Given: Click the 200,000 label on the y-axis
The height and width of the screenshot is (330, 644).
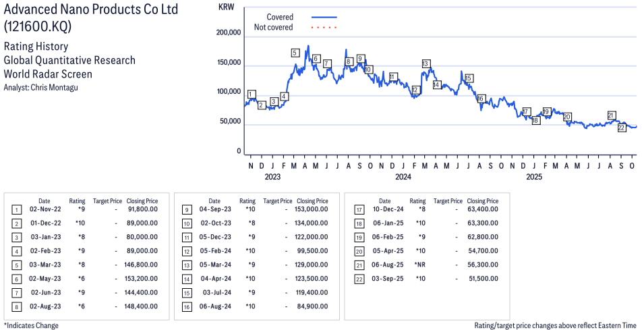Looking at the screenshot, I should [228, 32].
